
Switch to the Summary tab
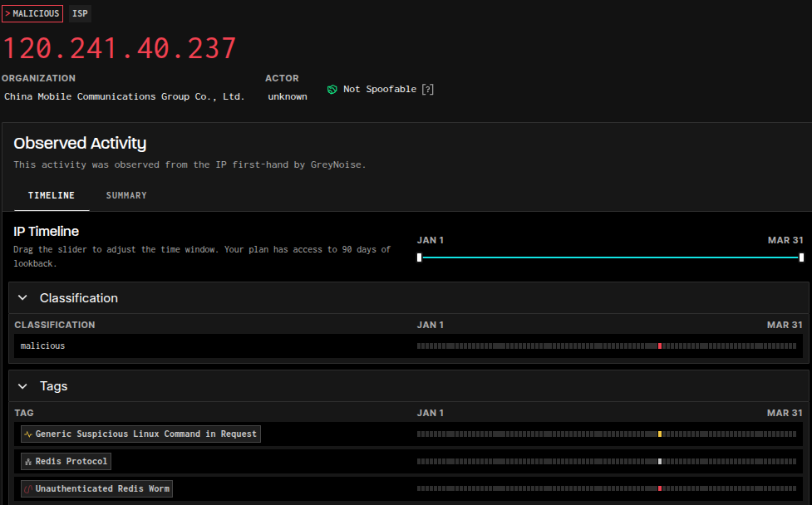click(126, 195)
